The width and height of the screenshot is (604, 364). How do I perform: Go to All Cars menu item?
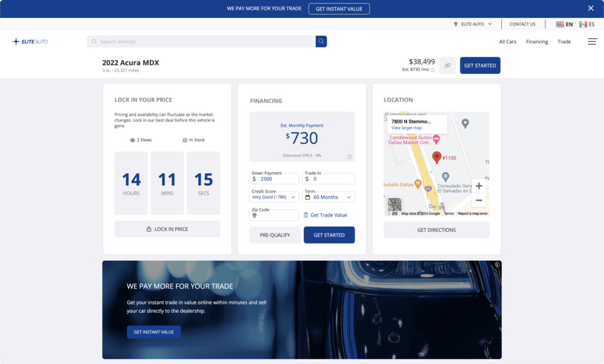[507, 42]
